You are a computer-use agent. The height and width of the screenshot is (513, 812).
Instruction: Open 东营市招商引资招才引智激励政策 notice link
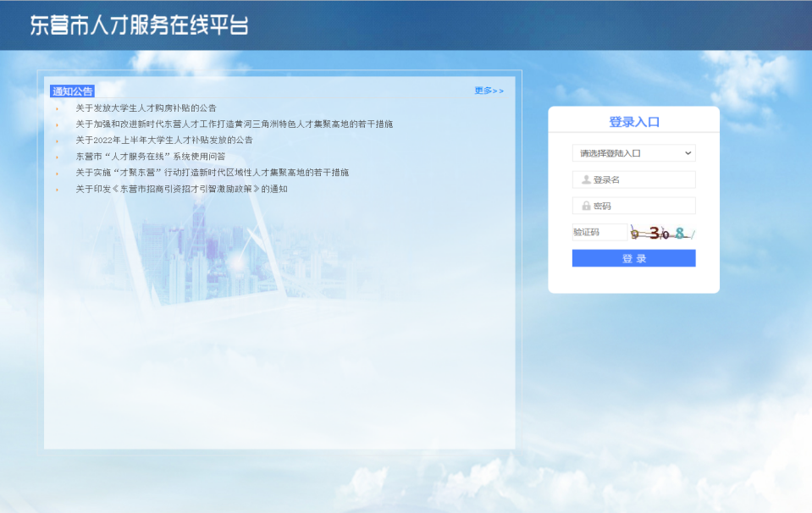click(x=181, y=190)
